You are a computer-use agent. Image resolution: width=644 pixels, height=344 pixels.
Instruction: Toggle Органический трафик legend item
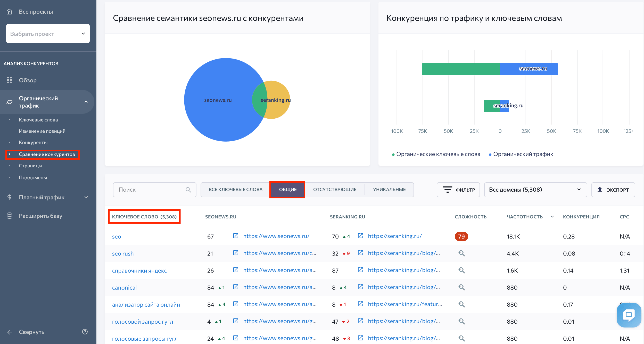click(521, 154)
